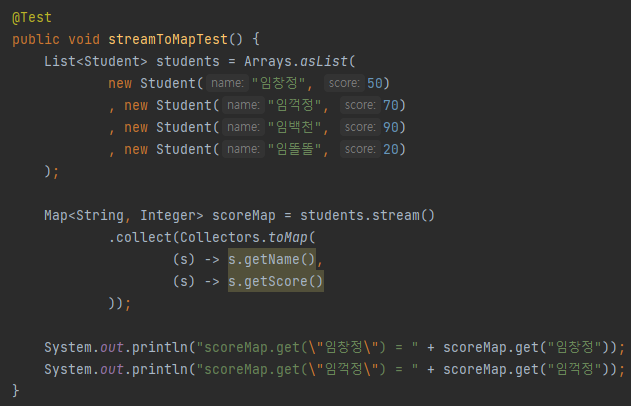The width and height of the screenshot is (631, 406).
Task: Click the List<Student> type declaration
Action: click(x=89, y=61)
